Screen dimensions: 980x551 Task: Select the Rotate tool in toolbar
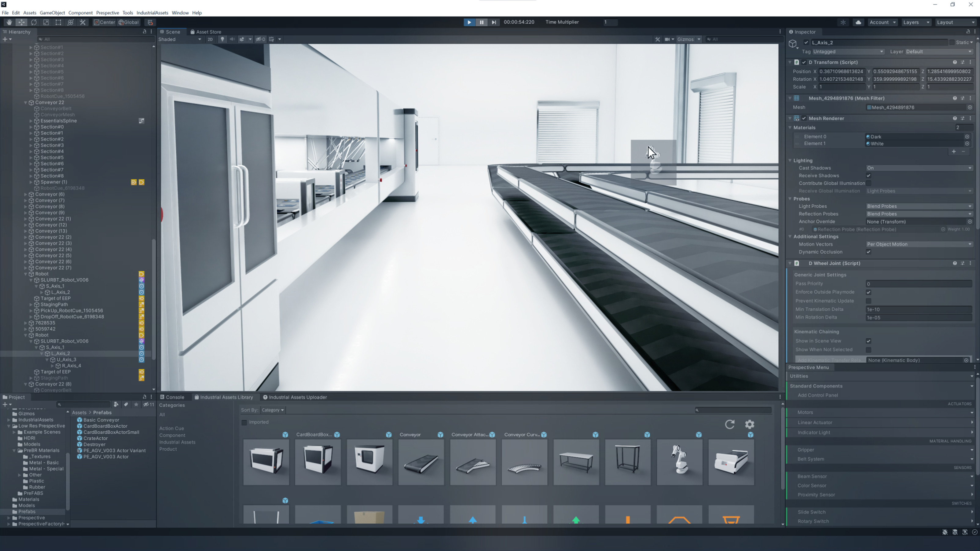tap(34, 22)
